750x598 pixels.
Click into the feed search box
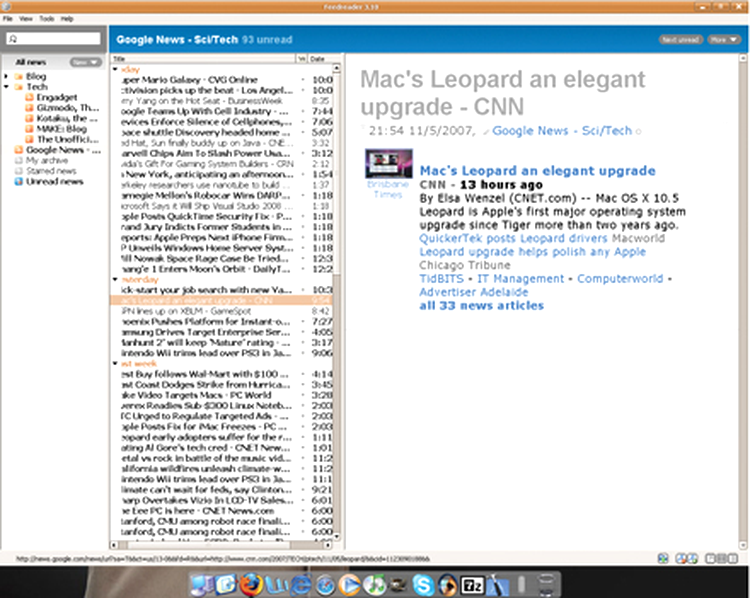tap(53, 39)
